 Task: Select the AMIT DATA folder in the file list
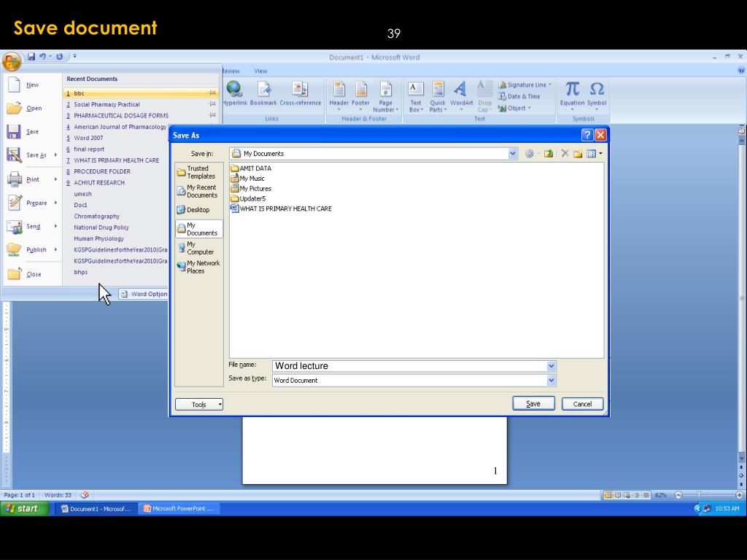coord(251,168)
